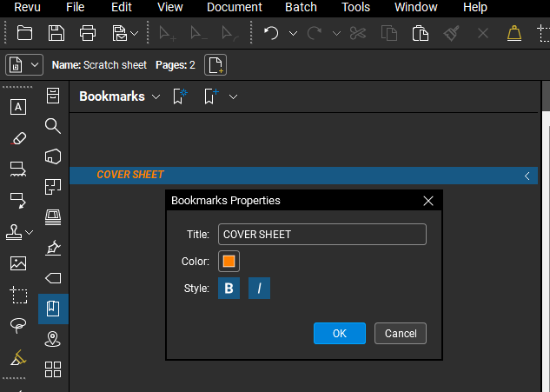550x392 pixels.
Task: Open the Window menu
Action: pyautogui.click(x=416, y=7)
